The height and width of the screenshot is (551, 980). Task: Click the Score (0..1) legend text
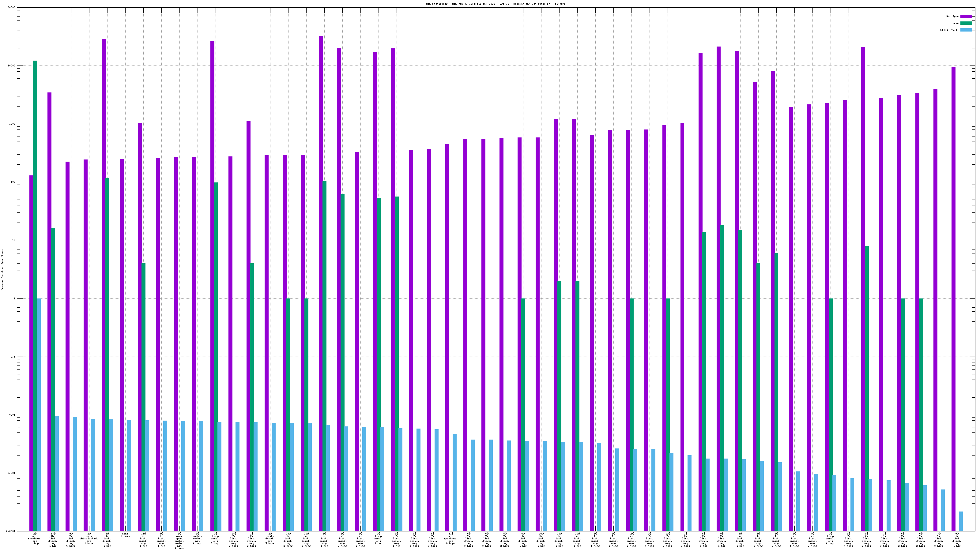point(949,30)
